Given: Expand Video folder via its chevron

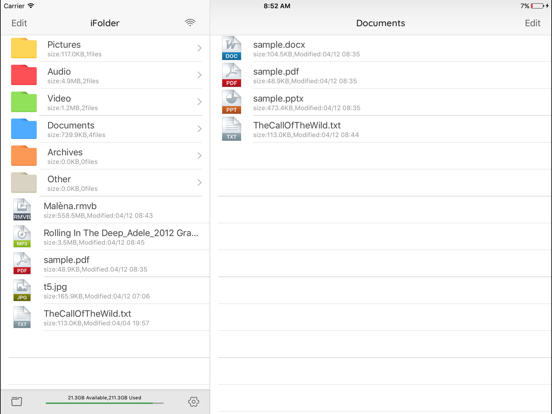Looking at the screenshot, I should 199,102.
